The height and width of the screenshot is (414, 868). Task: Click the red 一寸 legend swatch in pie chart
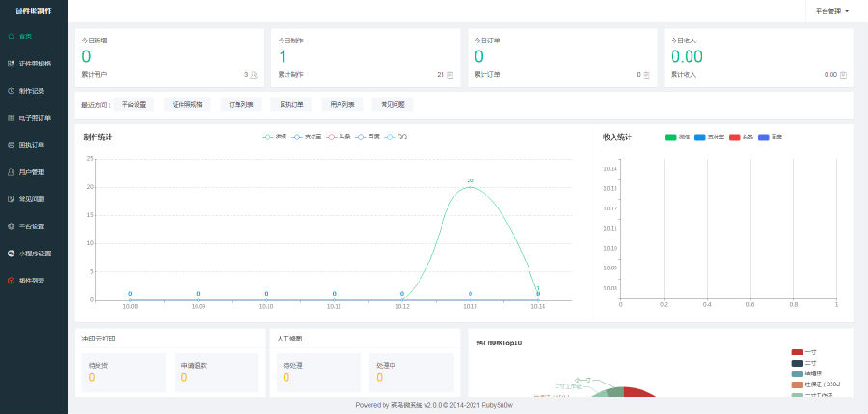point(797,352)
